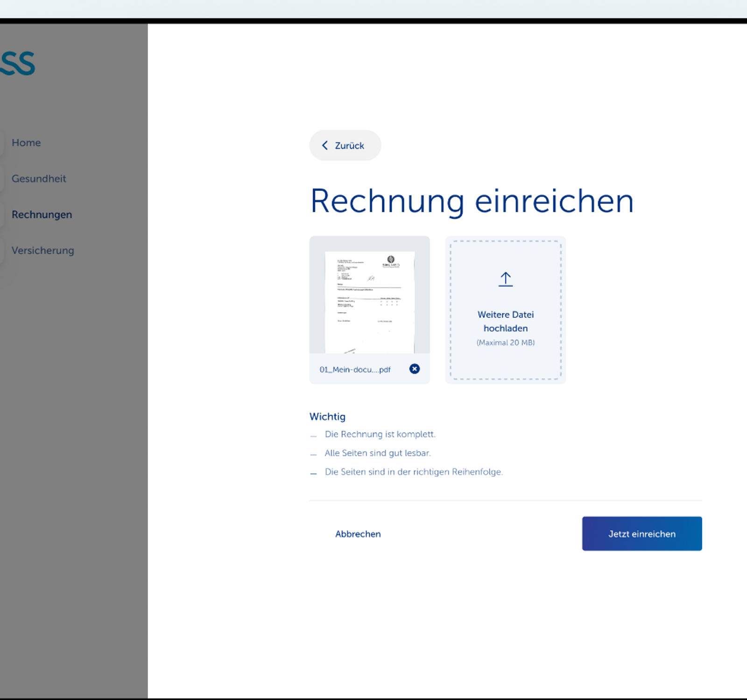Click the back chevron on the Zurück button
Viewport: 747px width, 700px height.
[x=325, y=145]
